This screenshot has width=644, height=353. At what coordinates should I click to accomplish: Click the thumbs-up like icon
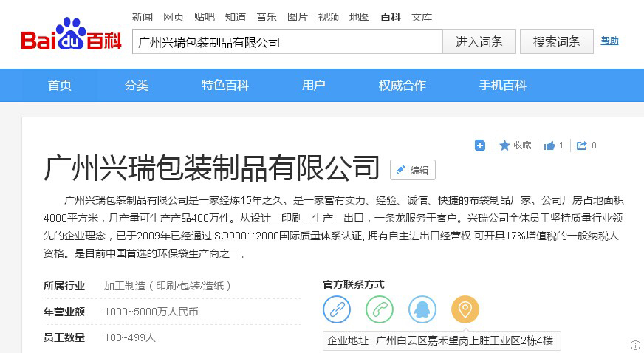point(549,145)
